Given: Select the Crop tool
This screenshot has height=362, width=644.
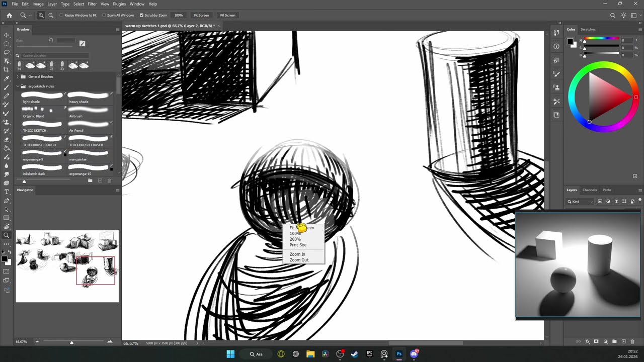Looking at the screenshot, I should coord(7,70).
